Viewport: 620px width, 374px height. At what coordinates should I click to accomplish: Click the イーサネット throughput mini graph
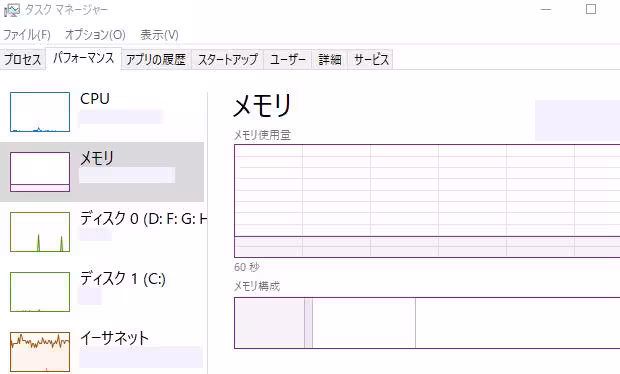point(40,352)
